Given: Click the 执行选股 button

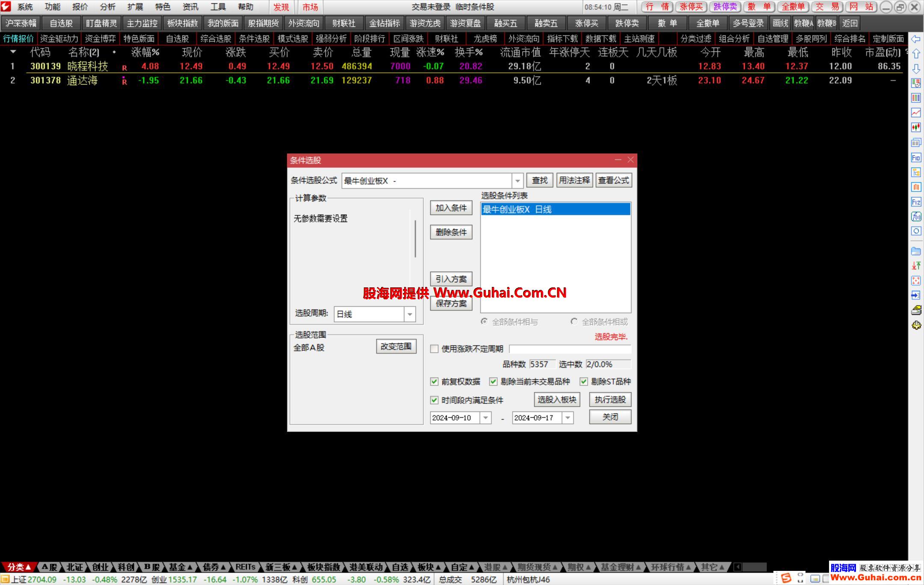Looking at the screenshot, I should pos(610,399).
